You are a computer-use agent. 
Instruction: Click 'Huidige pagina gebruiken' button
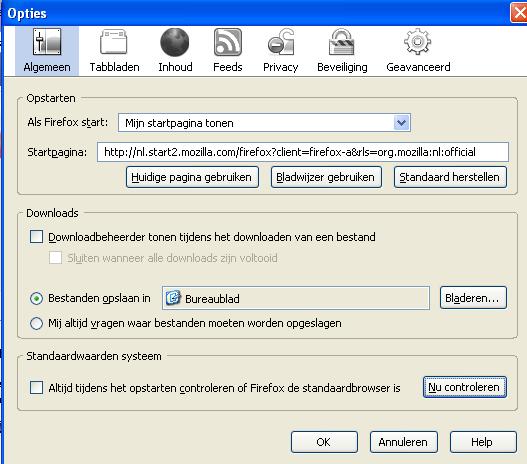coord(192,177)
